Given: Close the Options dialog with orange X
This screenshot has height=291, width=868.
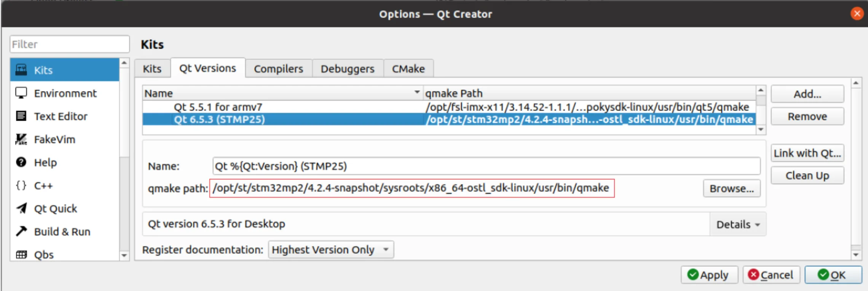Looking at the screenshot, I should [x=857, y=14].
